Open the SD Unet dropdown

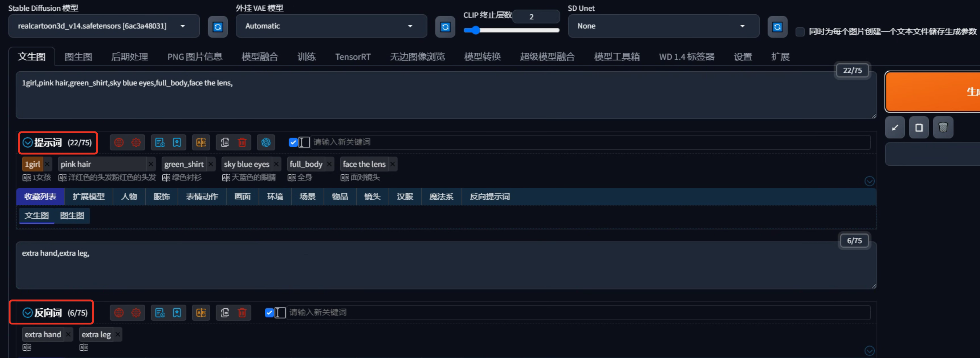[x=663, y=26]
